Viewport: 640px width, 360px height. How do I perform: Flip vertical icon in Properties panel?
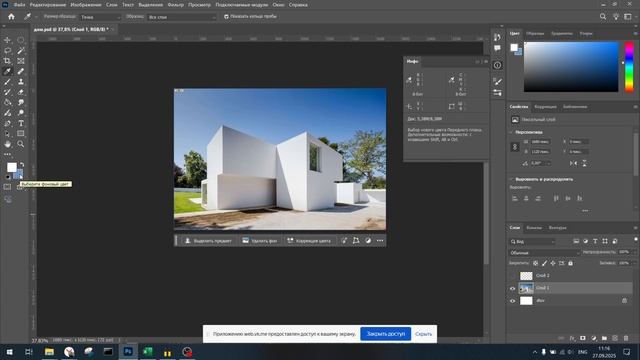(584, 163)
